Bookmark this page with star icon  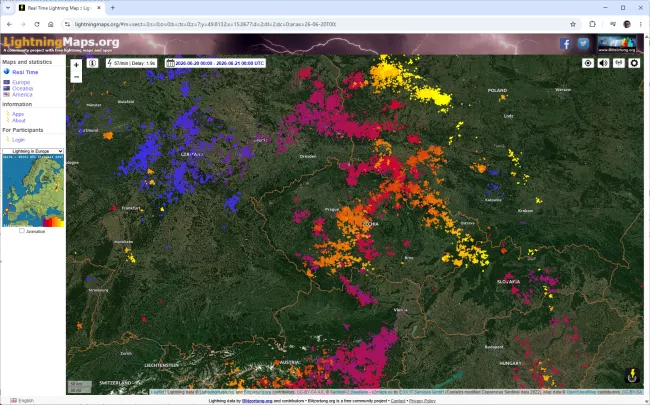point(573,24)
